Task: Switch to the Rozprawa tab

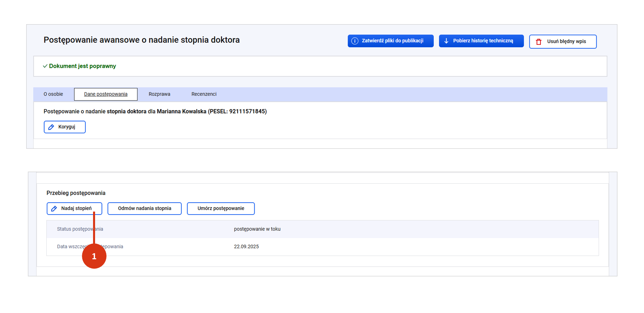Action: click(x=159, y=94)
